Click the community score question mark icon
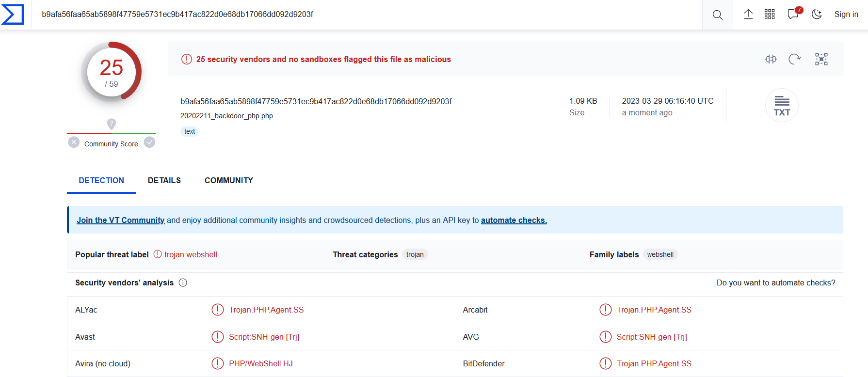 [112, 124]
